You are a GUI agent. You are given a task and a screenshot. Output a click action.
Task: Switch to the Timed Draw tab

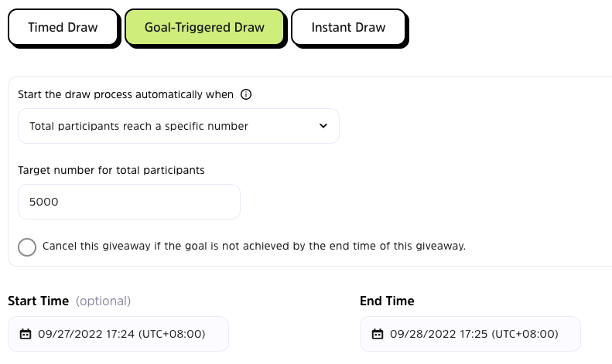pos(63,28)
